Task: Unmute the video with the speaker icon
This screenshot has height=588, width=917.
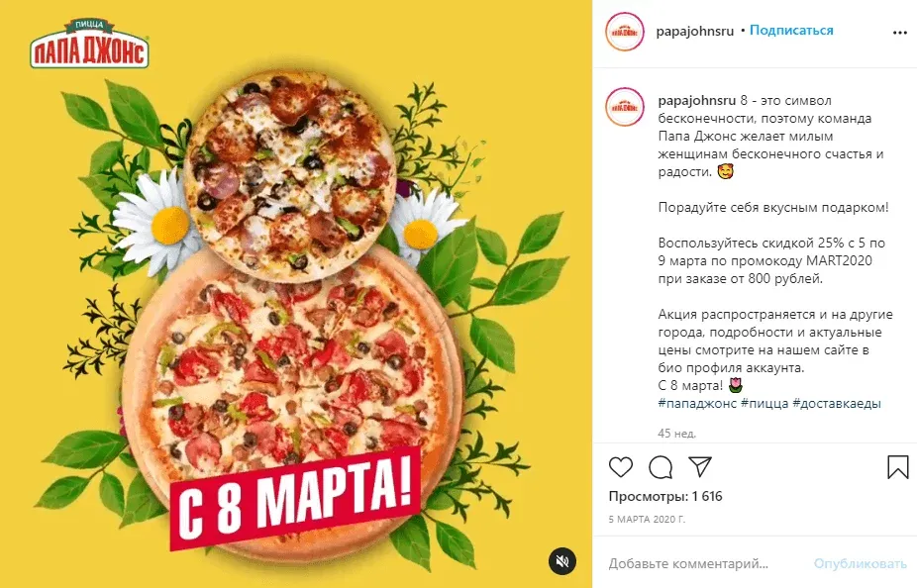Action: [x=562, y=561]
